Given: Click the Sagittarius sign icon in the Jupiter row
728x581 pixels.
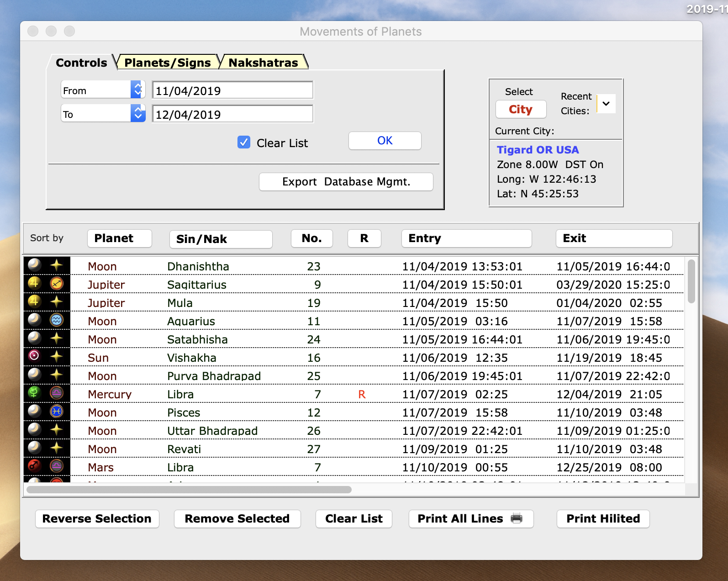Looking at the screenshot, I should tap(57, 284).
